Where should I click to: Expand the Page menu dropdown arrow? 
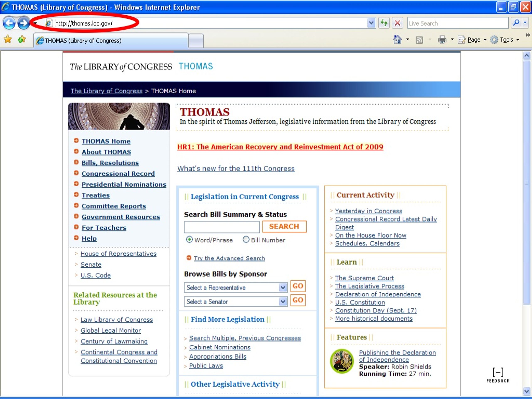(x=485, y=40)
